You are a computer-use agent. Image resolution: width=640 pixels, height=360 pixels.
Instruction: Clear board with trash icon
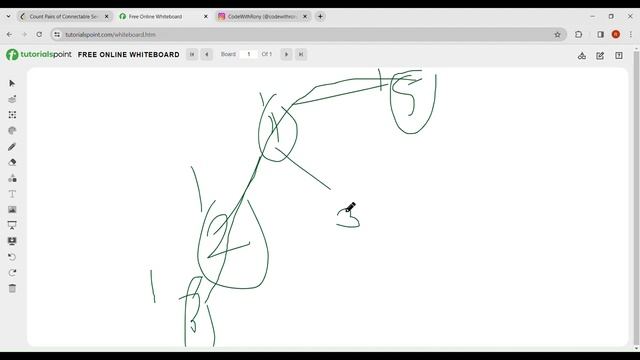coord(12,288)
